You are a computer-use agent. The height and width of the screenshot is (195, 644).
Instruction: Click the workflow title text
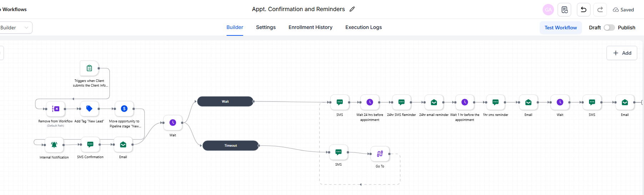(x=298, y=9)
